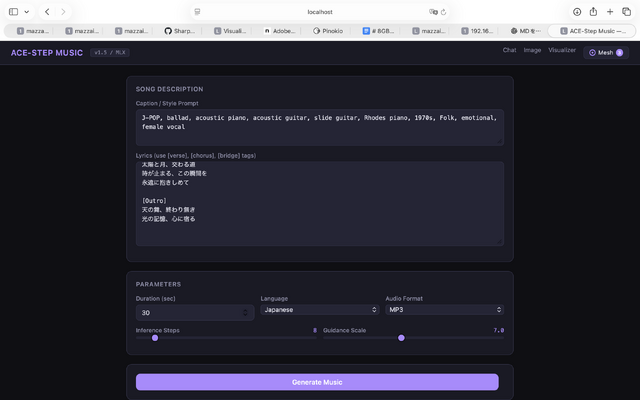Click the Generate Music button

317,382
